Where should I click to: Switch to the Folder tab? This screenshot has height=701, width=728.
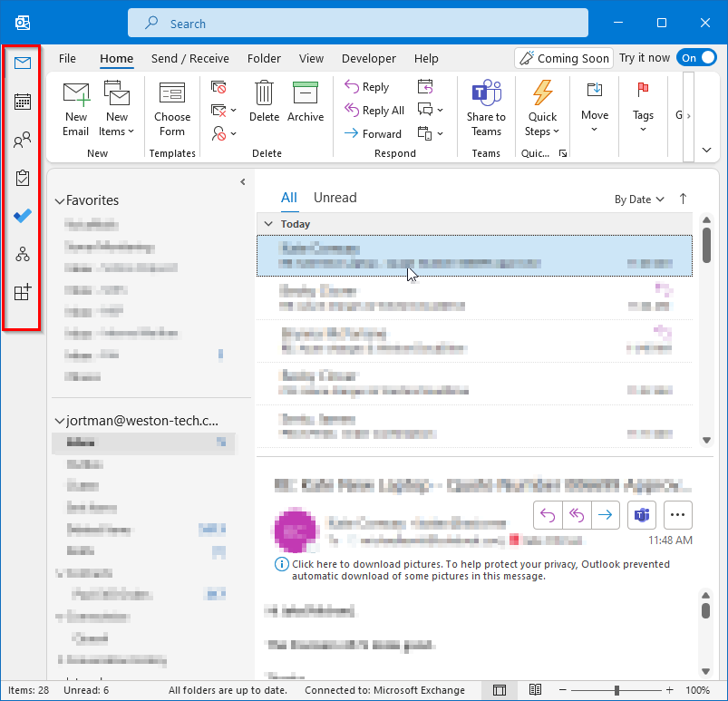(264, 59)
